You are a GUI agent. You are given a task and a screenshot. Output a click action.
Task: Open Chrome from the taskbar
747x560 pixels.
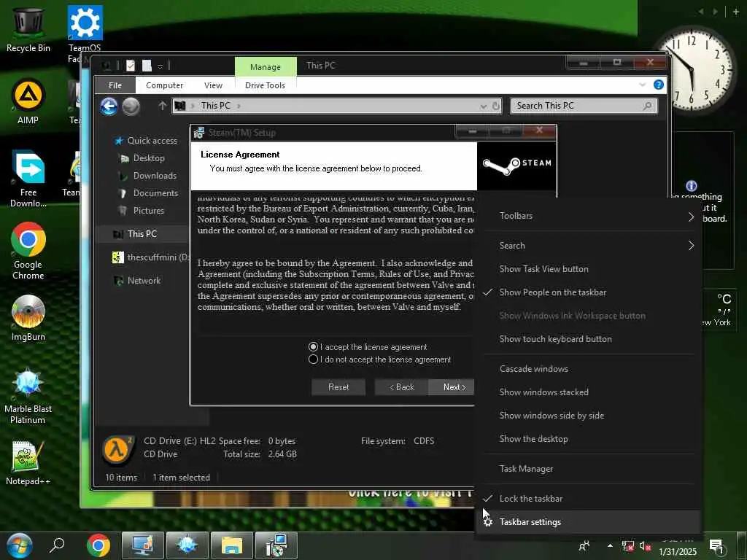click(98, 545)
